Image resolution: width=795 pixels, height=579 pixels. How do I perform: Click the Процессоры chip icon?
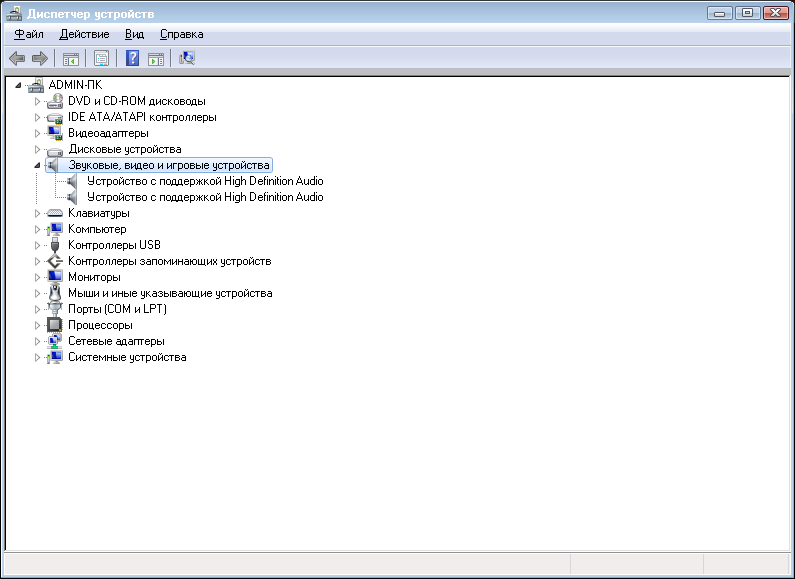coord(55,325)
